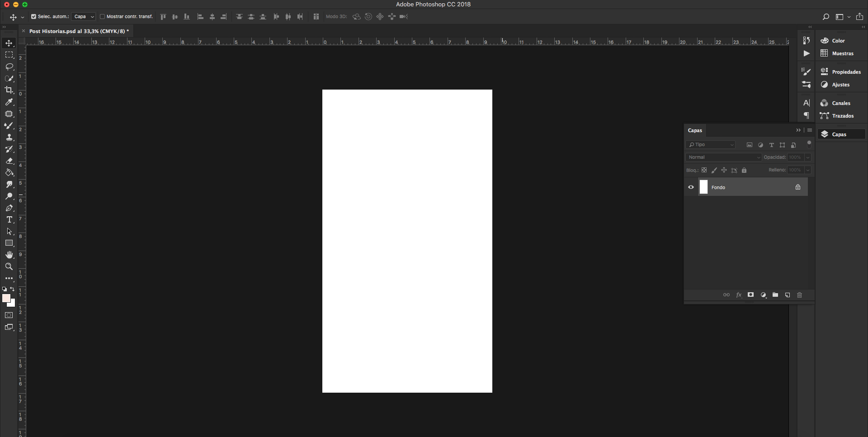Select the Rectangular Marquee tool
The image size is (868, 437).
(9, 55)
